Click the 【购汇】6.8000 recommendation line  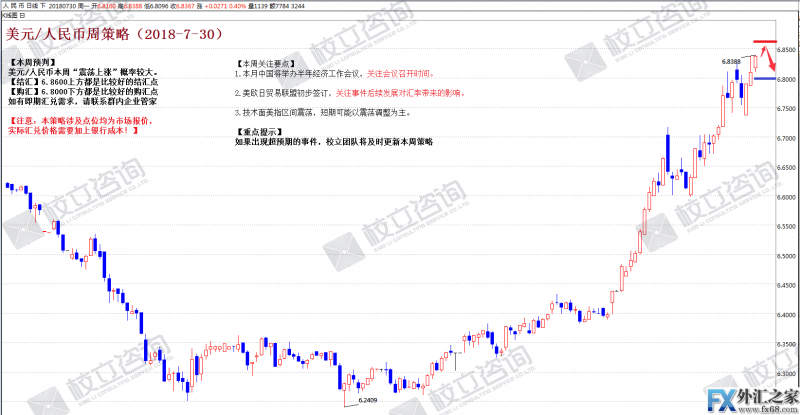click(83, 91)
